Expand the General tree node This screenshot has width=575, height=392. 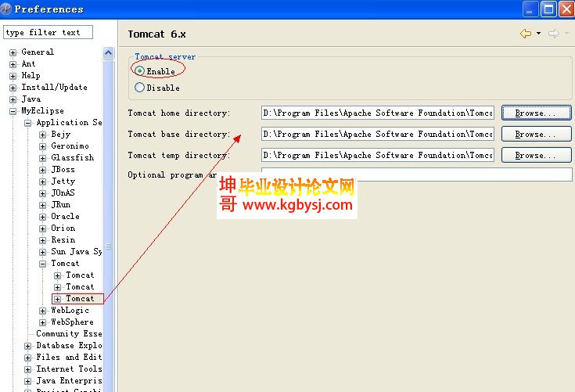pos(13,52)
